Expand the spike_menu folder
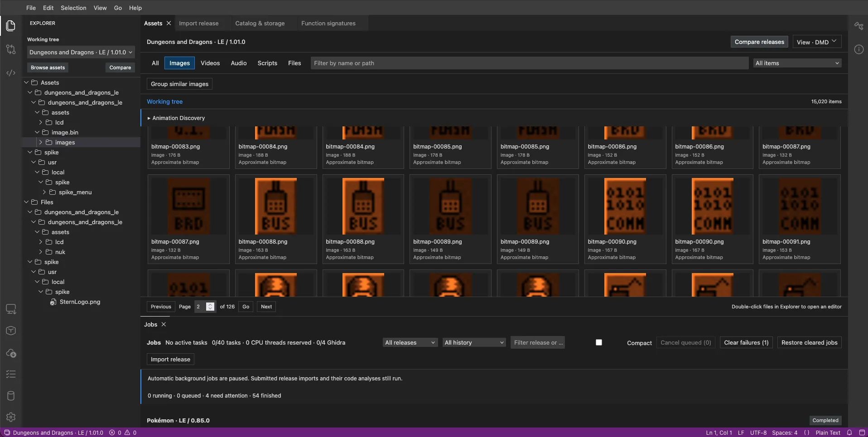Viewport: 868px width, 437px height. [x=44, y=192]
